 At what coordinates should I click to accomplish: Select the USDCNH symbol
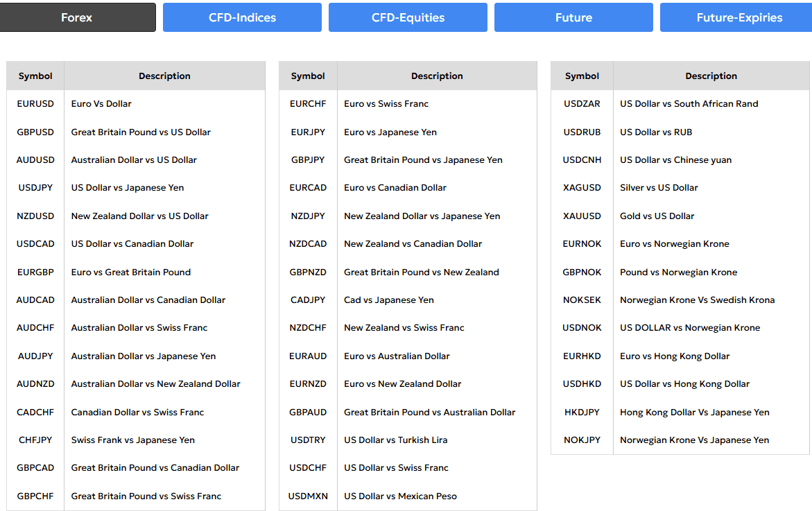[x=582, y=159]
